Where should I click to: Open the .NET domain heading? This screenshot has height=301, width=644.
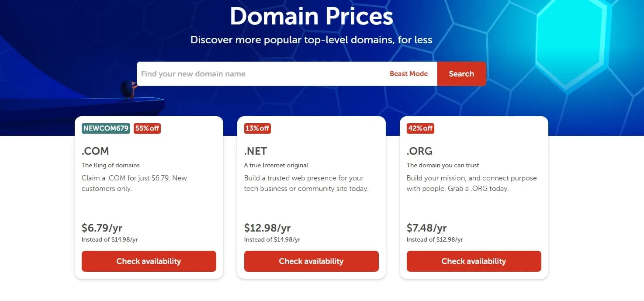(x=255, y=151)
